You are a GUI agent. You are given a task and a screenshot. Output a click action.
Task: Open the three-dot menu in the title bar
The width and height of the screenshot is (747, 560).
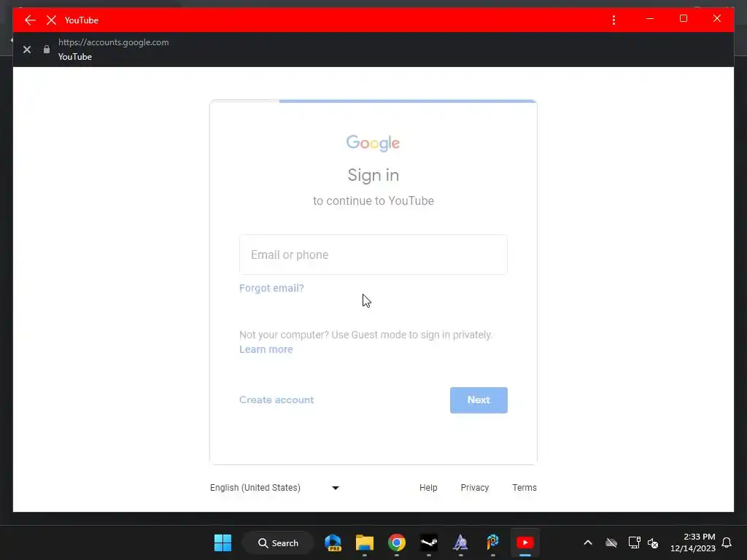tap(614, 20)
